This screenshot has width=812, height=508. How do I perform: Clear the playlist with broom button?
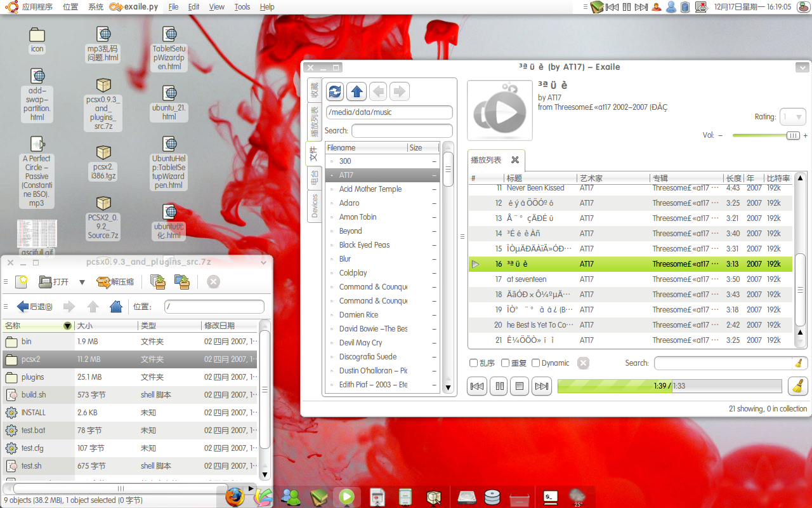click(797, 386)
